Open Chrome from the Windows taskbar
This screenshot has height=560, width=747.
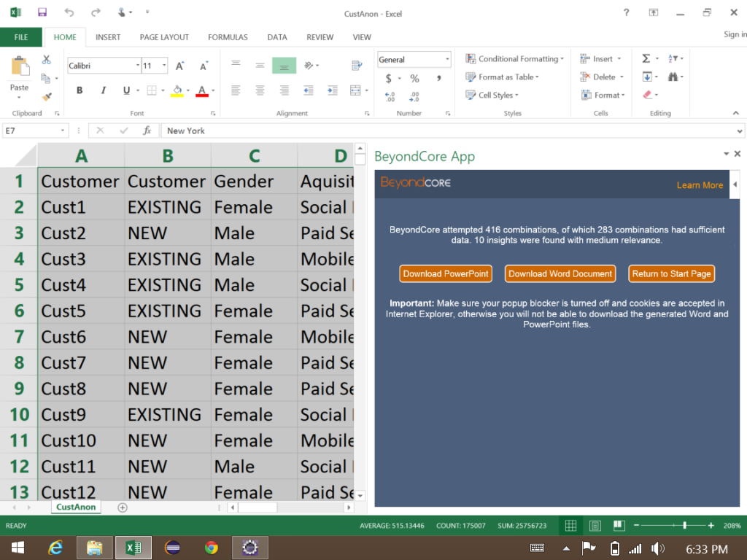[211, 548]
